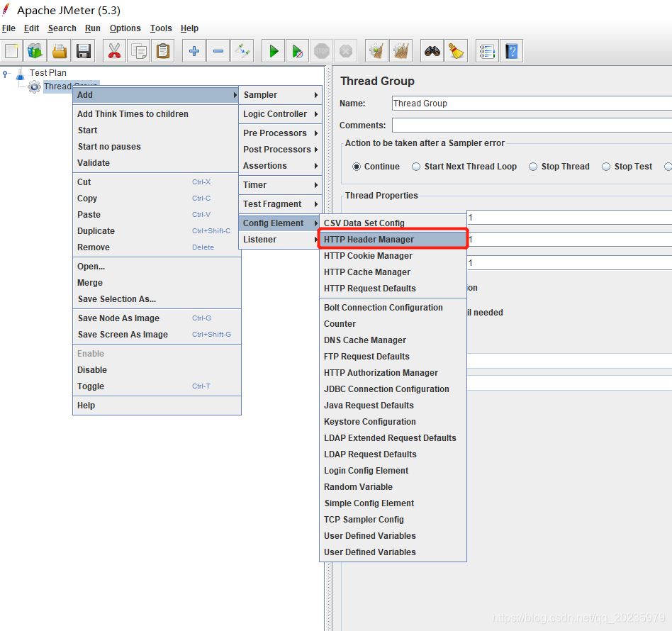Image resolution: width=672 pixels, height=631 pixels.
Task: Open the Options menu
Action: click(x=125, y=28)
